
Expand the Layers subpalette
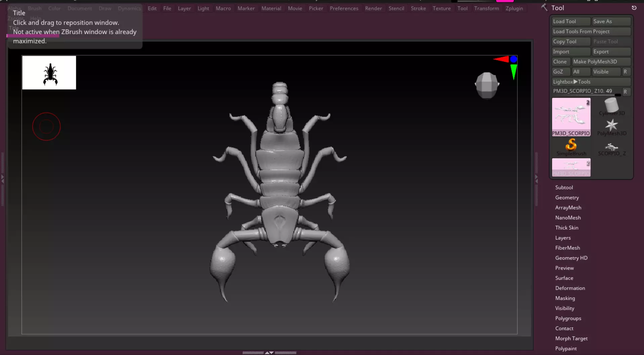(x=563, y=238)
